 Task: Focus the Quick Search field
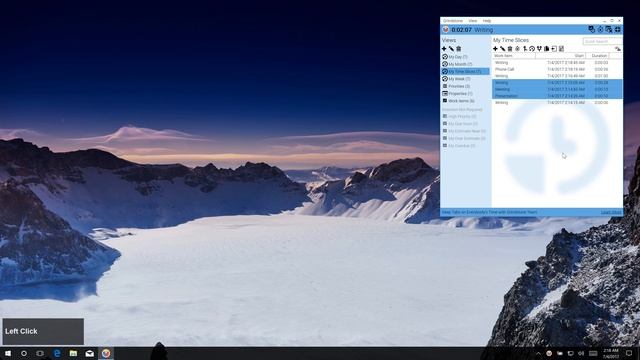[x=602, y=41]
